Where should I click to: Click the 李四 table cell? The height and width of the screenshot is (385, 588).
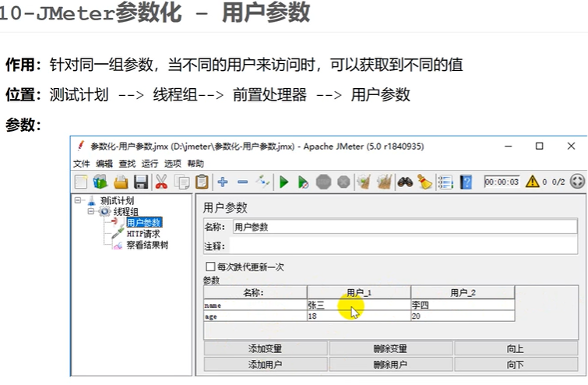point(463,305)
